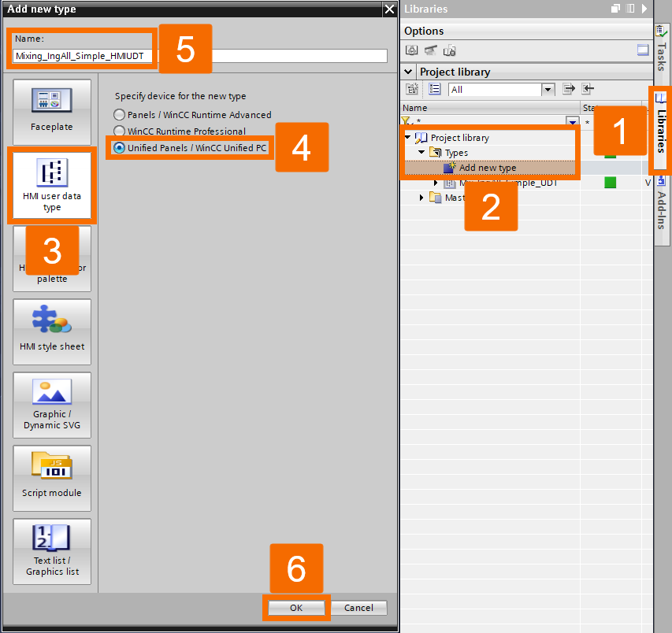
Task: Choose the HMI style sheet type
Action: click(x=52, y=332)
